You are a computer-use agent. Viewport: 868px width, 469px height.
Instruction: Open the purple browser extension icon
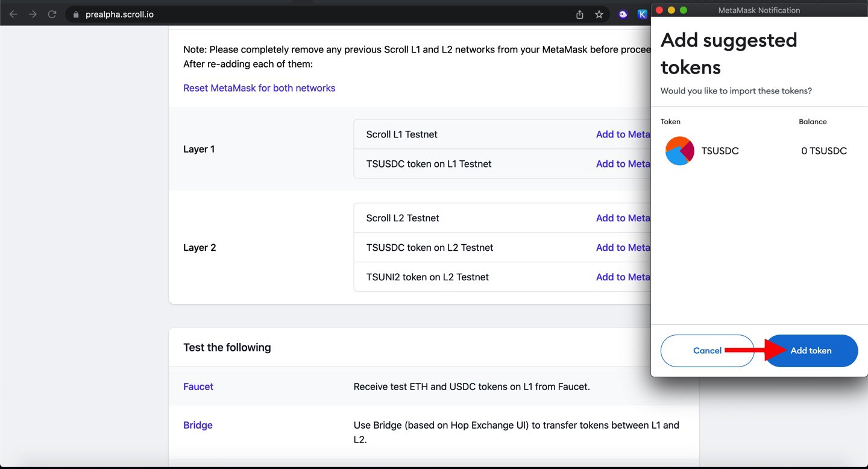pos(623,14)
